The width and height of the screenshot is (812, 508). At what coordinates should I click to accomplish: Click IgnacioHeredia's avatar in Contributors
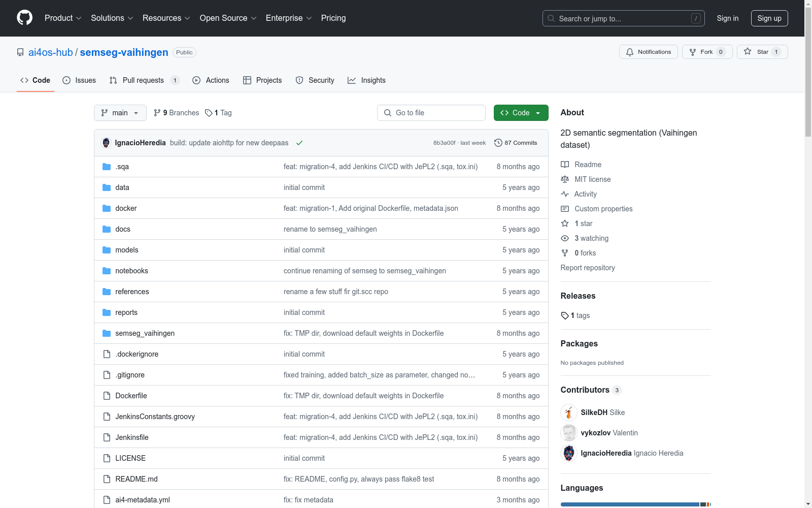pos(569,453)
